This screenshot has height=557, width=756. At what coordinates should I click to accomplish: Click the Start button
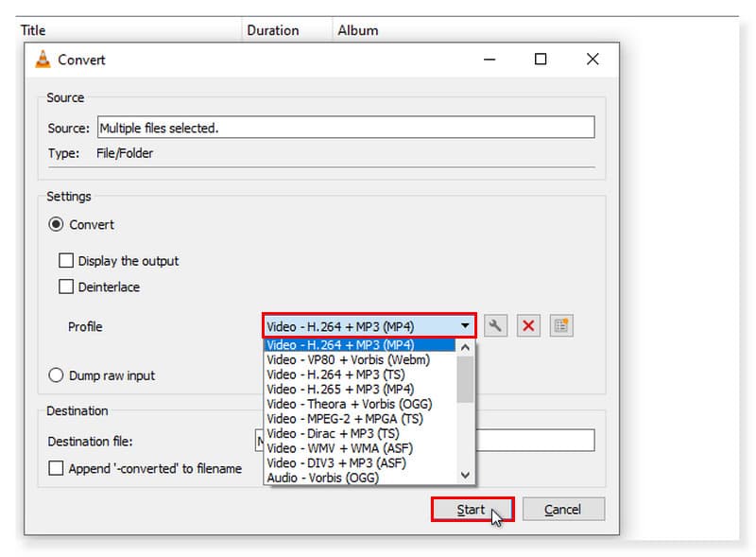pyautogui.click(x=471, y=509)
